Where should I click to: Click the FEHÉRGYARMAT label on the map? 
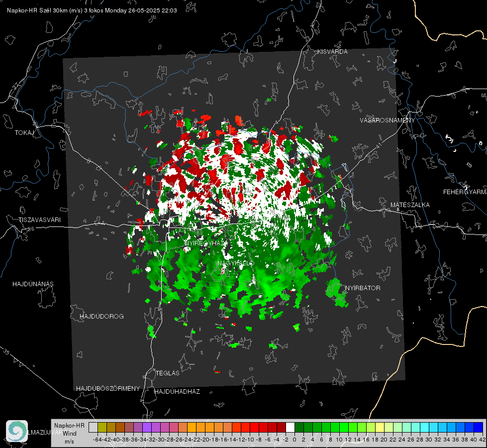[465, 192]
